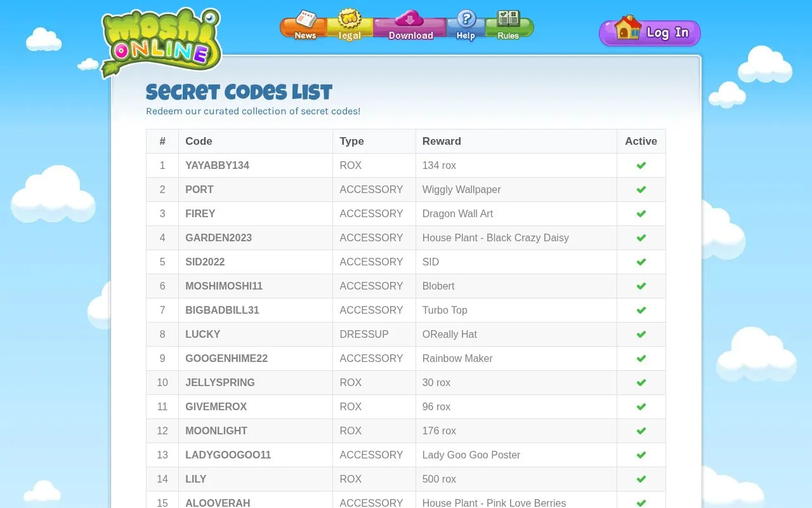This screenshot has height=508, width=812.
Task: Click the Secret Codes List heading
Action: (x=239, y=93)
